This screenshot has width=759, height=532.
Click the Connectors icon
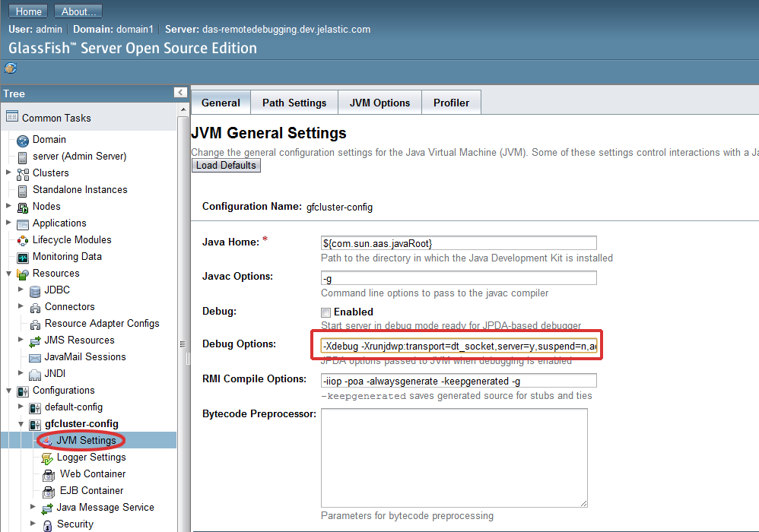pos(35,308)
